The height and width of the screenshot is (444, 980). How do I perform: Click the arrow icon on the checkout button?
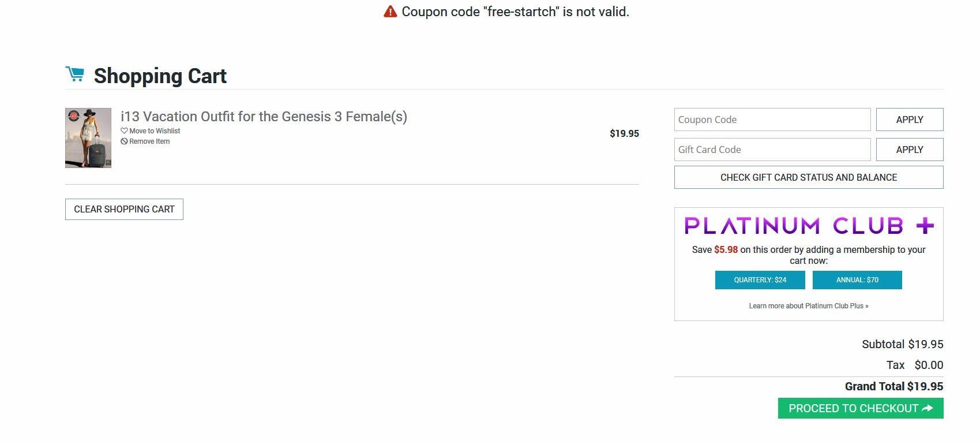928,408
